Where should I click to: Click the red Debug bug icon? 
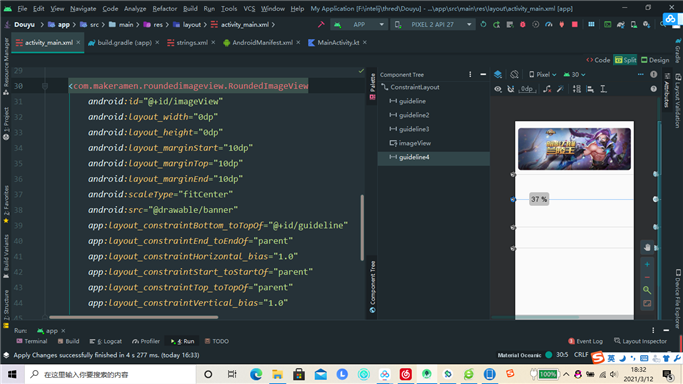tap(522, 25)
